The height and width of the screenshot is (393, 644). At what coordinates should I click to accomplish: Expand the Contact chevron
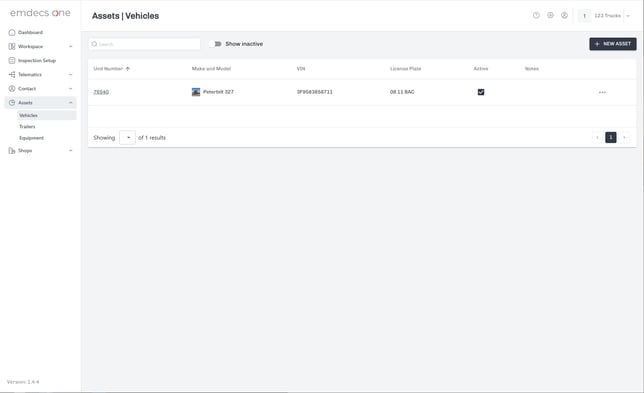click(71, 88)
